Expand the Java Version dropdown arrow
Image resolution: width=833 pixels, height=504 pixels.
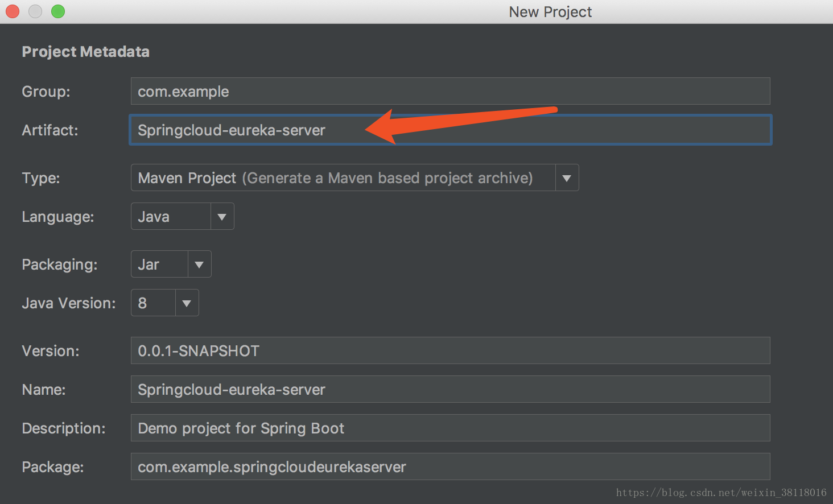(187, 303)
